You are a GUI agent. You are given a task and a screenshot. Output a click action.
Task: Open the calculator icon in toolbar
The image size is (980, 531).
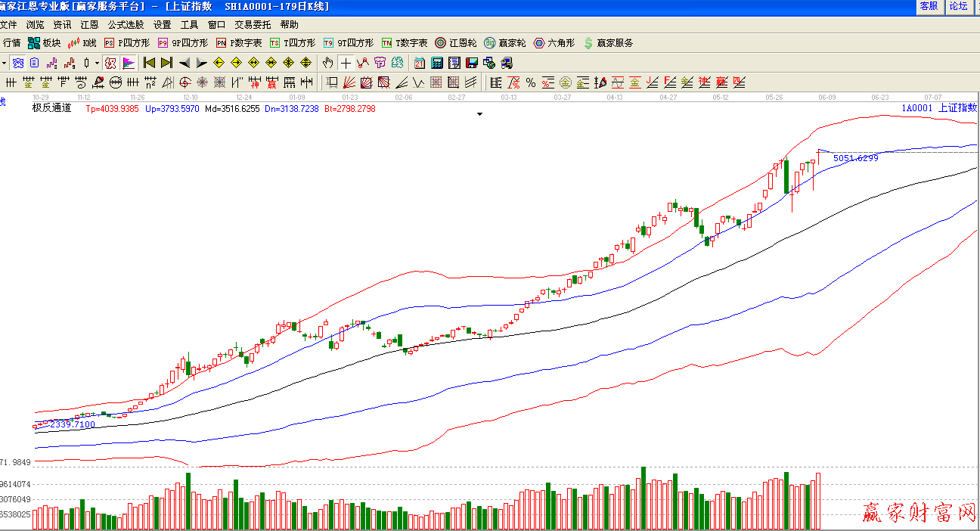click(x=436, y=63)
